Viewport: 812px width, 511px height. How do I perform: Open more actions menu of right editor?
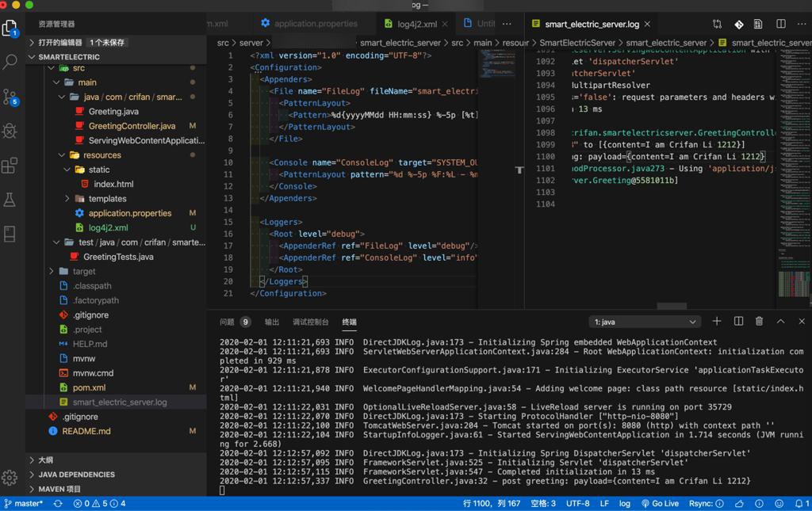coord(802,24)
